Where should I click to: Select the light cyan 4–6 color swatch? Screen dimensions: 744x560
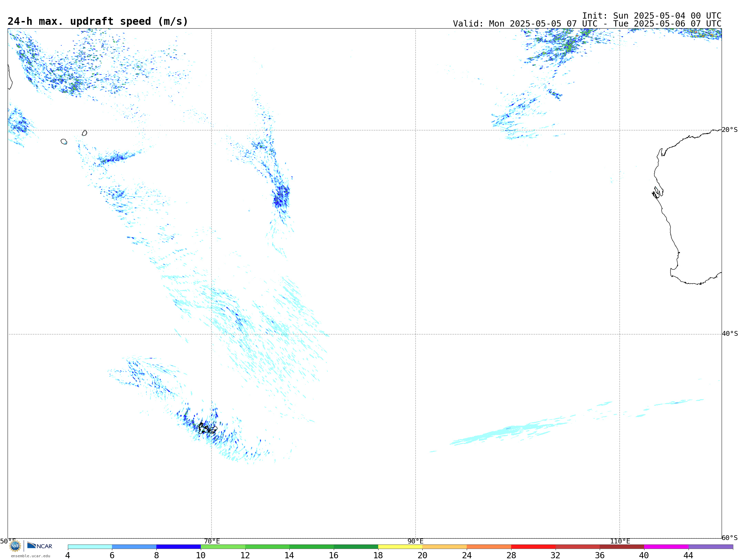click(90, 547)
